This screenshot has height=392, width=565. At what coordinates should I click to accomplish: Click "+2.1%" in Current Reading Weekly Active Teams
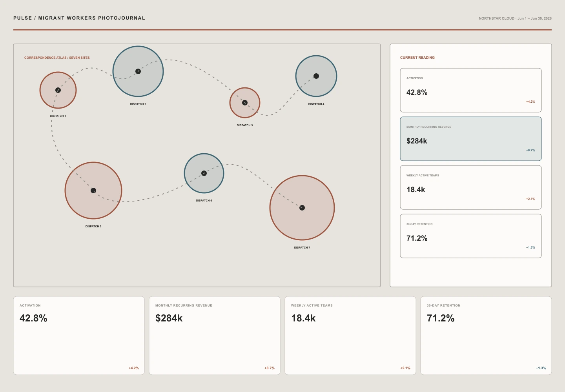coord(530,199)
